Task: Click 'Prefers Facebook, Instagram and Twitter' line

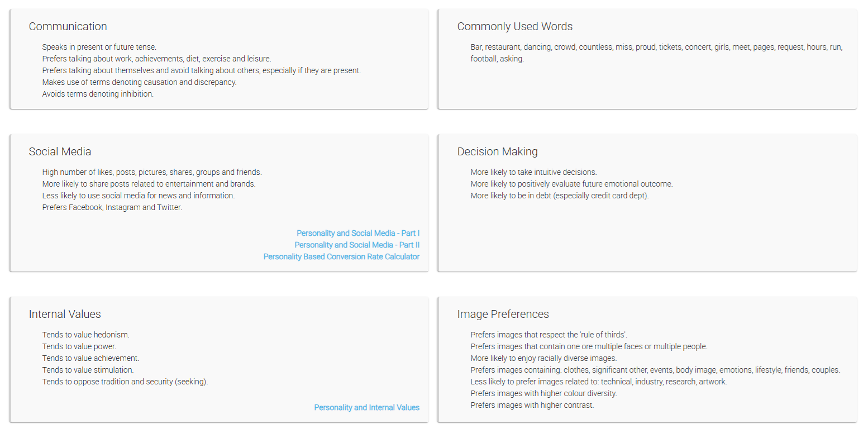Action: tap(112, 207)
